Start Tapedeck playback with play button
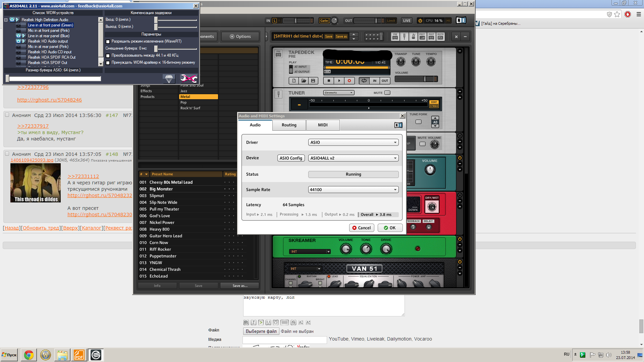 339,81
